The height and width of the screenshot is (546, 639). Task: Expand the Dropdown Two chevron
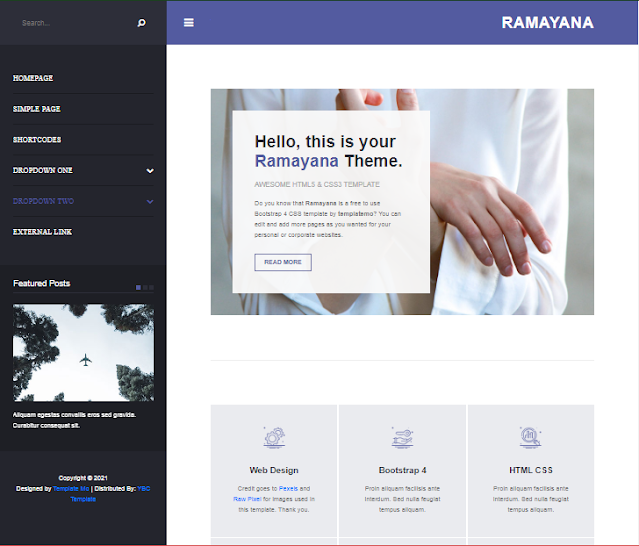click(x=150, y=202)
